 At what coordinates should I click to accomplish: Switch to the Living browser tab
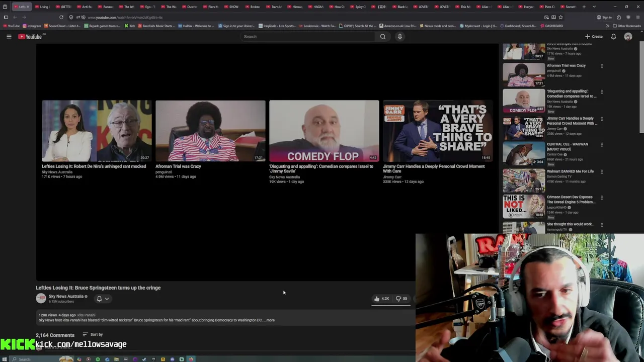(x=42, y=7)
